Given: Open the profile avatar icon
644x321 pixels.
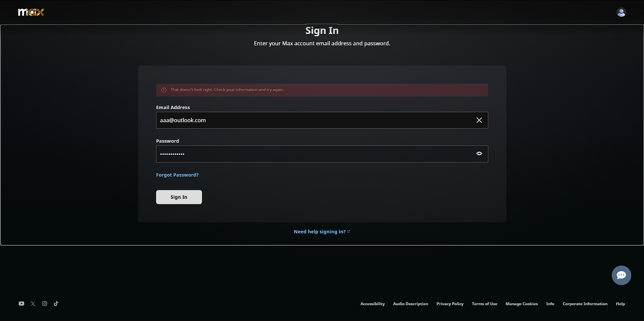Looking at the screenshot, I should coord(621,12).
